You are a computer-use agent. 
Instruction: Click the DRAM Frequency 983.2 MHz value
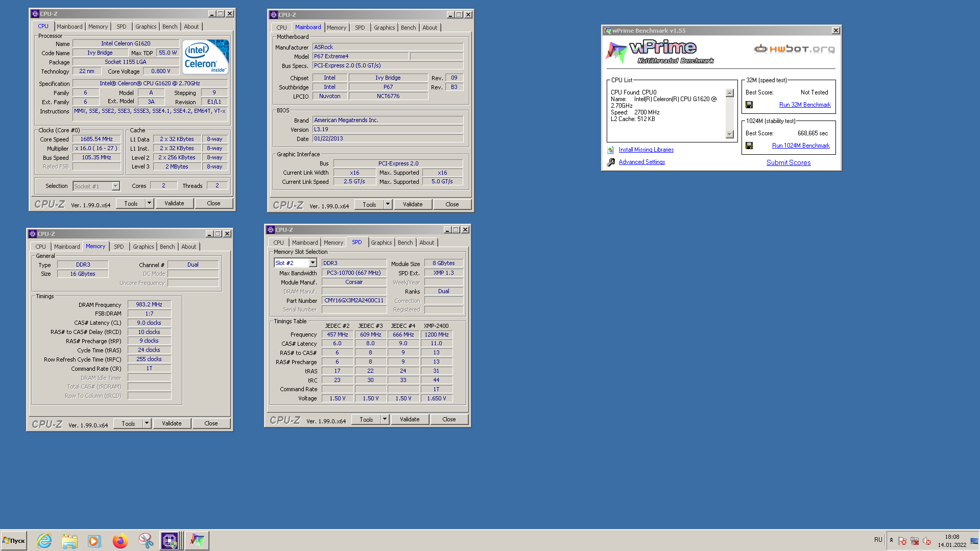coord(149,304)
